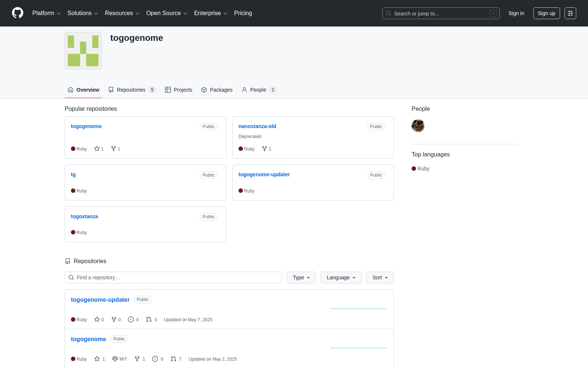Screen dimensions: 588x368
Task: Click the Ruby entry under Top languages
Action: coord(420,169)
